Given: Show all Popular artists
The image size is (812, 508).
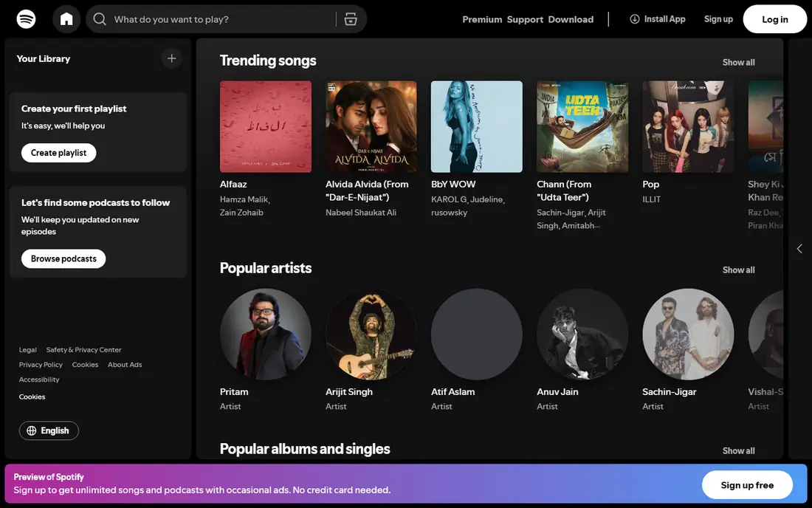Looking at the screenshot, I should pos(738,270).
